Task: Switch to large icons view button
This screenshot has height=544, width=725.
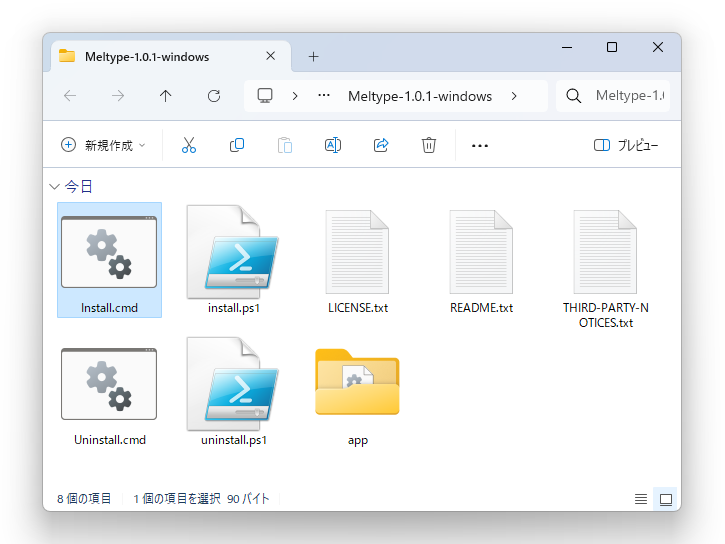Action: tap(666, 499)
